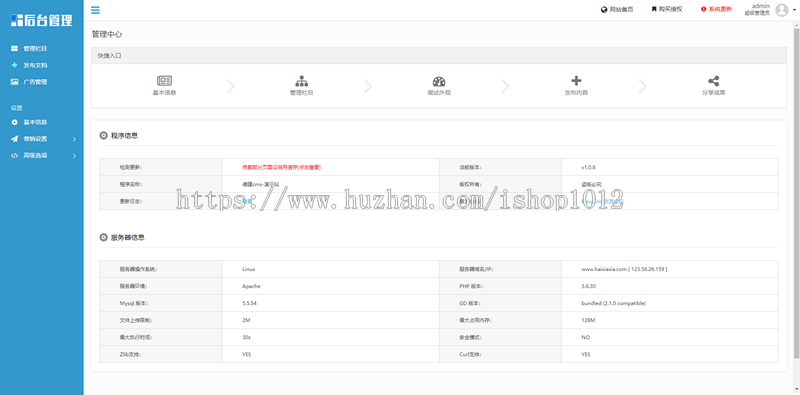Click the 基本信息 ID-card quick entry icon
The height and width of the screenshot is (395, 800).
164,81
